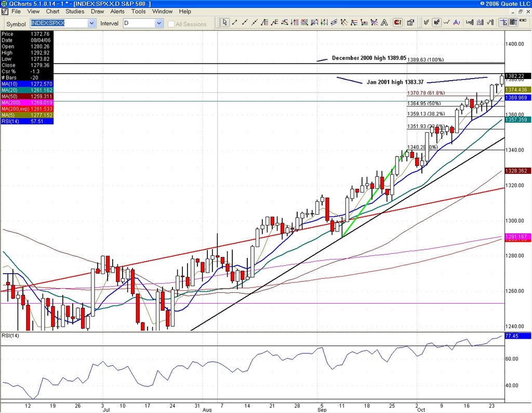Open the Tools menu

pos(138,11)
